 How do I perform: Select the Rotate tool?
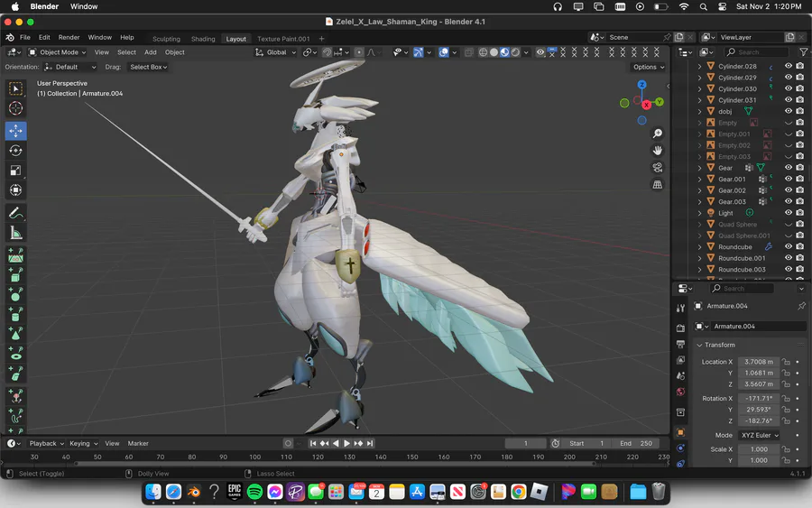tap(15, 151)
